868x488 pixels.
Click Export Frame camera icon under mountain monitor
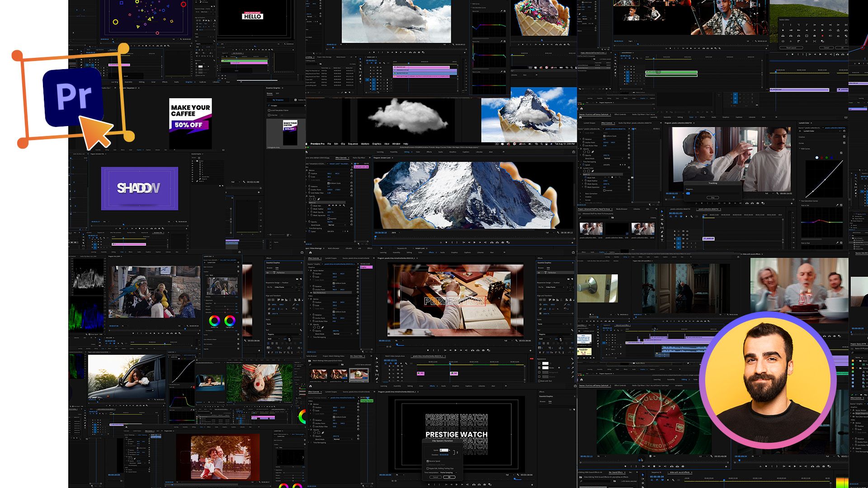503,242
